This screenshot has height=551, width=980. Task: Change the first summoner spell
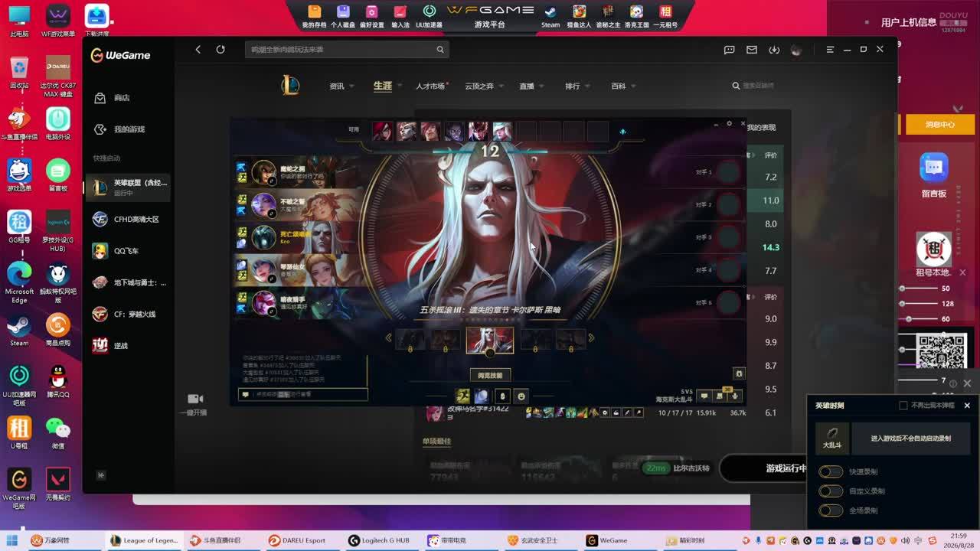462,396
